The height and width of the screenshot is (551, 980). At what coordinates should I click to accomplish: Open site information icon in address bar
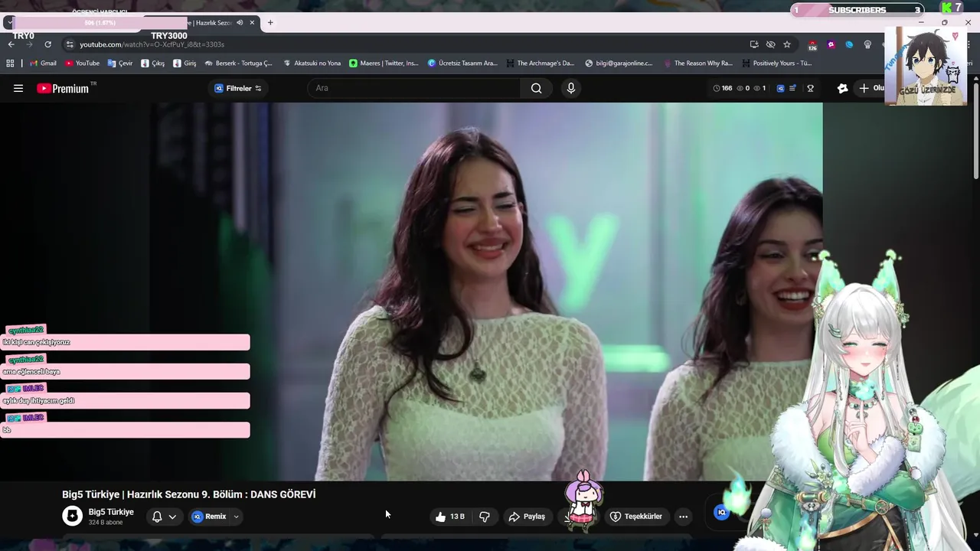tap(70, 44)
